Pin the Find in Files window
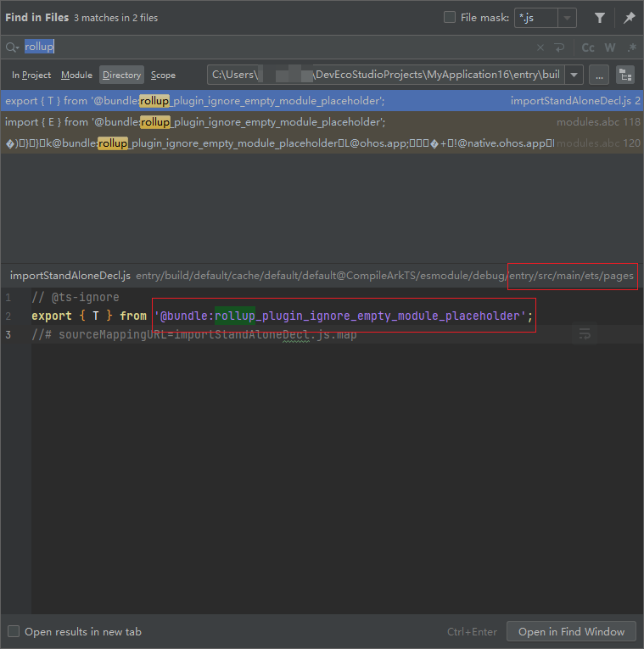The width and height of the screenshot is (644, 649). coord(629,18)
